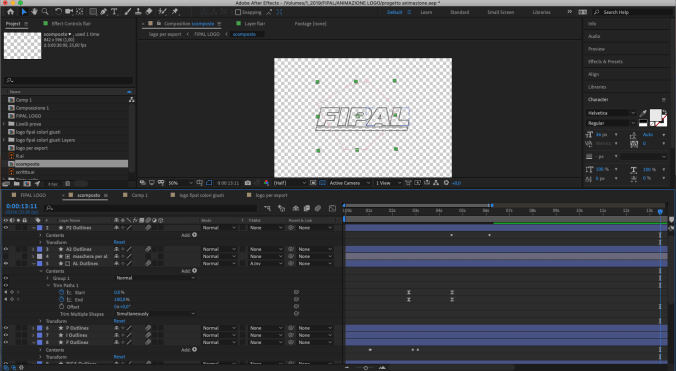Select the Type text tool
Screen dimensions: 676x371
pyautogui.click(x=114, y=12)
